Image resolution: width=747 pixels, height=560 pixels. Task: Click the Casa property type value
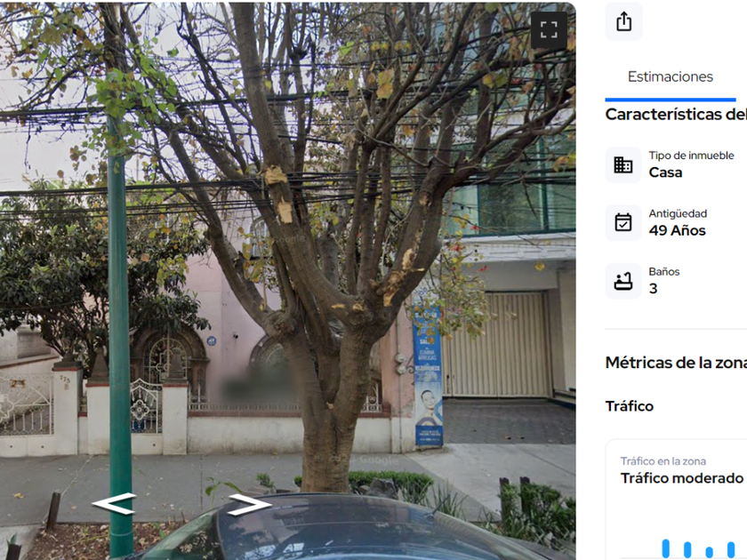point(665,172)
